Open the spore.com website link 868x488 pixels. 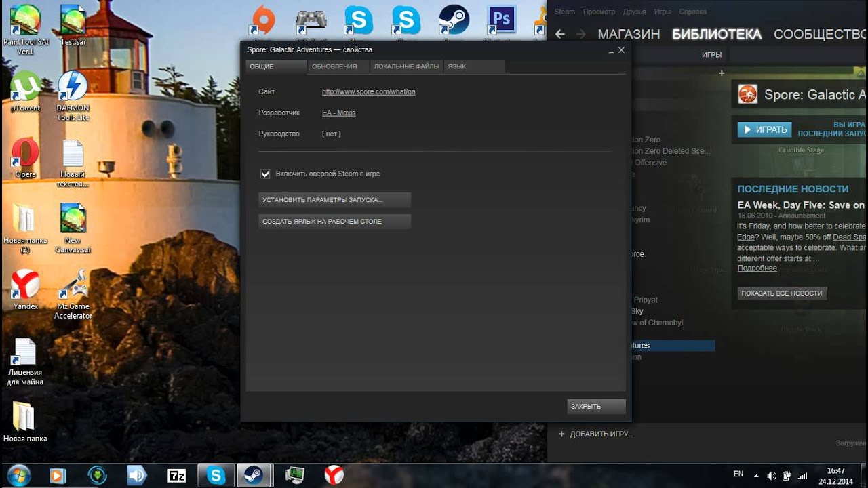pos(368,91)
